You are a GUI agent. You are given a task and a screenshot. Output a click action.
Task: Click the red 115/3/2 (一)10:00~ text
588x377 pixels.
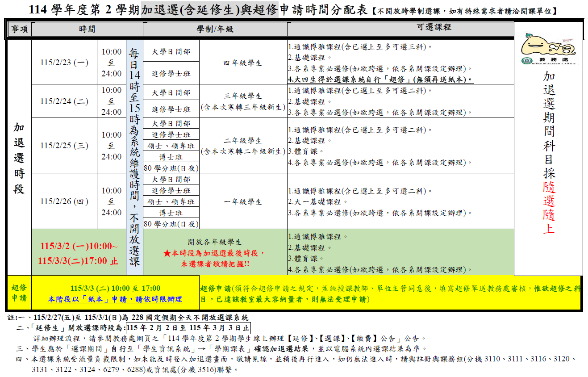(x=79, y=246)
